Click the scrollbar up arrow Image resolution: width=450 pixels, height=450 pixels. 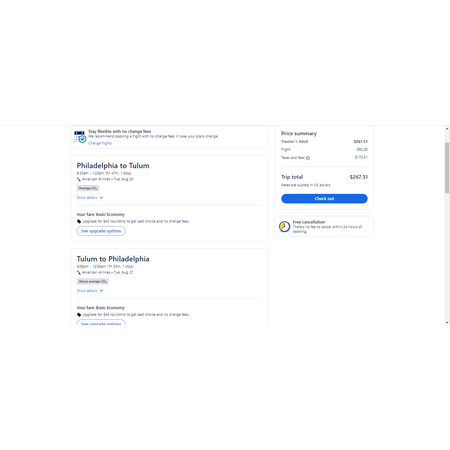tap(447, 129)
